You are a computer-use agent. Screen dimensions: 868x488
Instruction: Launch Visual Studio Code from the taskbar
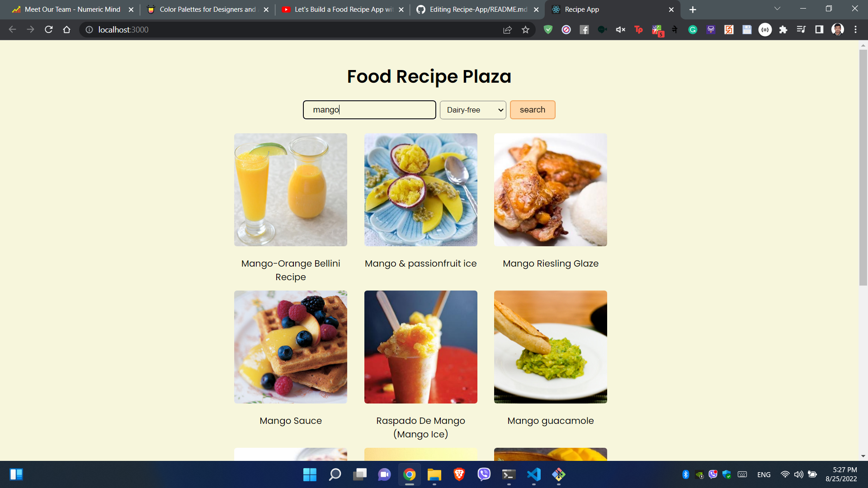pos(533,475)
